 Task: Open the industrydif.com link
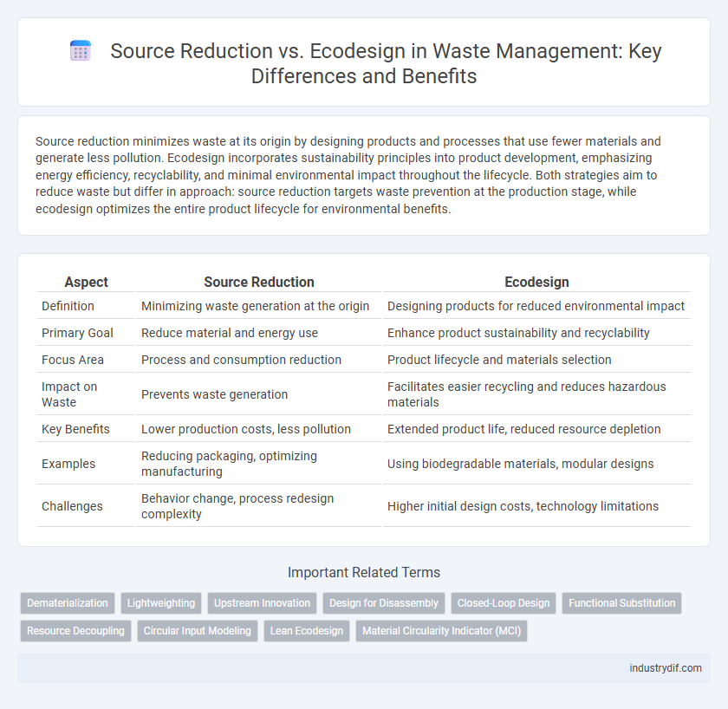click(665, 668)
